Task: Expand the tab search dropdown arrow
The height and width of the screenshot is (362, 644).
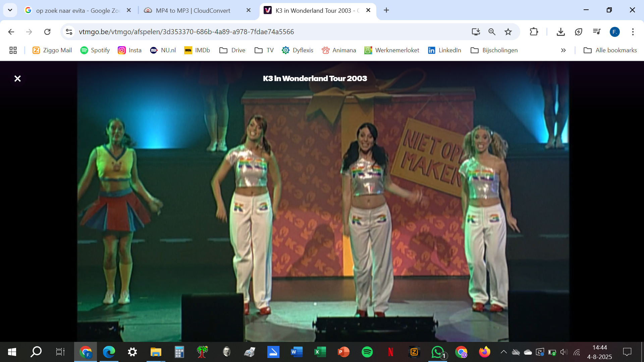Action: pyautogui.click(x=10, y=10)
